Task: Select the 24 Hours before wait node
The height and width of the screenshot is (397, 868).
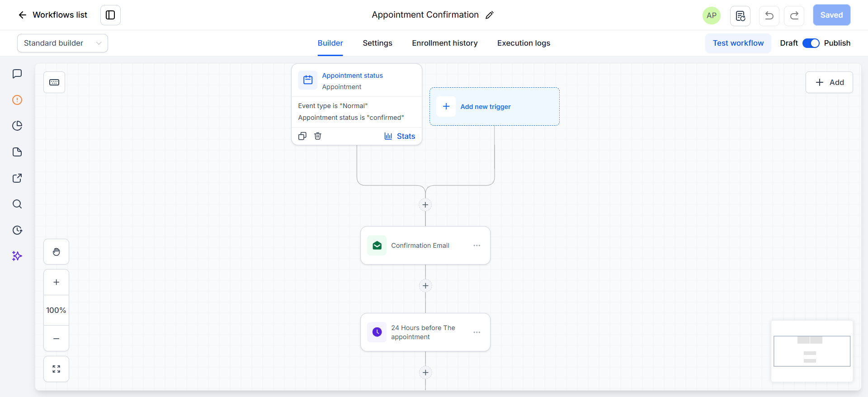Action: pyautogui.click(x=425, y=332)
